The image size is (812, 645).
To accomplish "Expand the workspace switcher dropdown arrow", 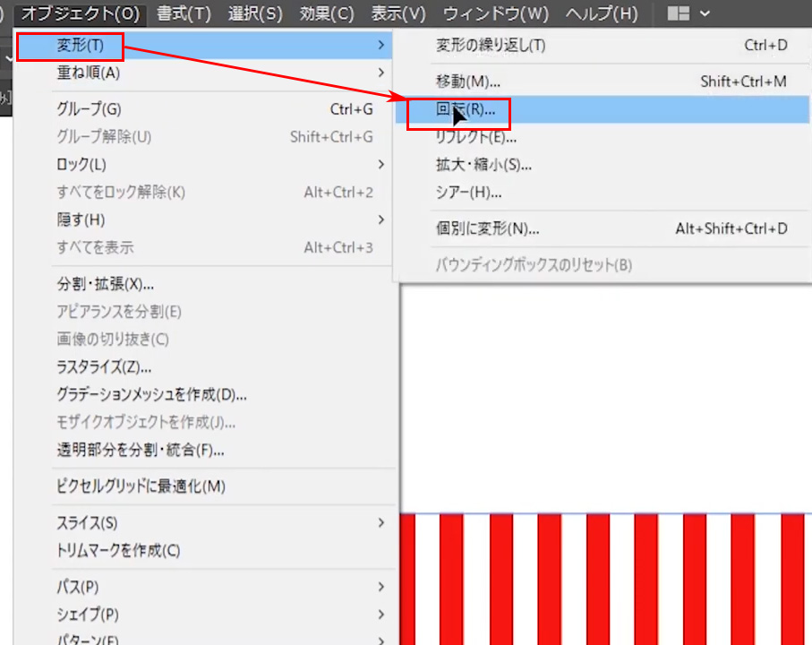I will click(x=705, y=13).
